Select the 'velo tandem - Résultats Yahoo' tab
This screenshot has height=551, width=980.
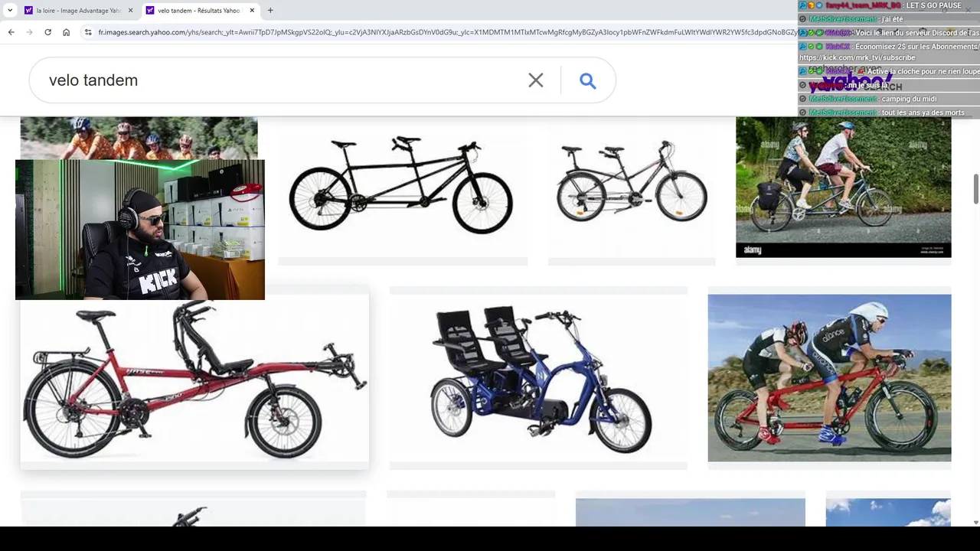199,11
